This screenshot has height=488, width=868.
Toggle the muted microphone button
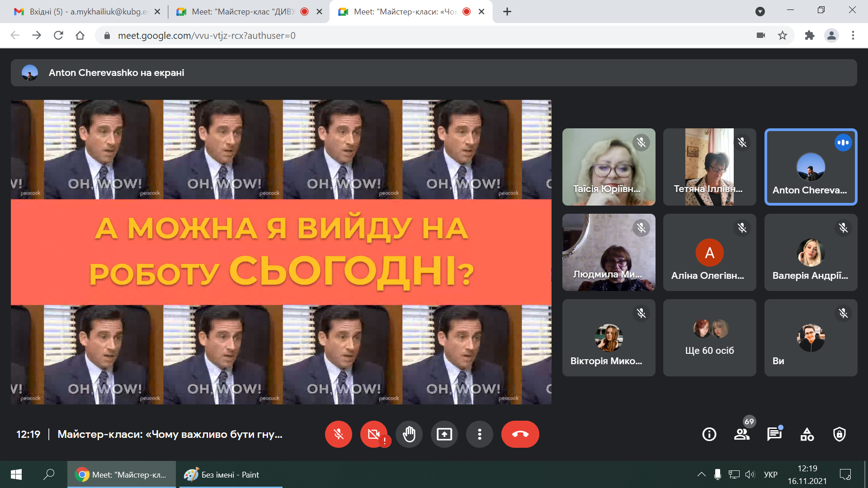[x=338, y=434]
